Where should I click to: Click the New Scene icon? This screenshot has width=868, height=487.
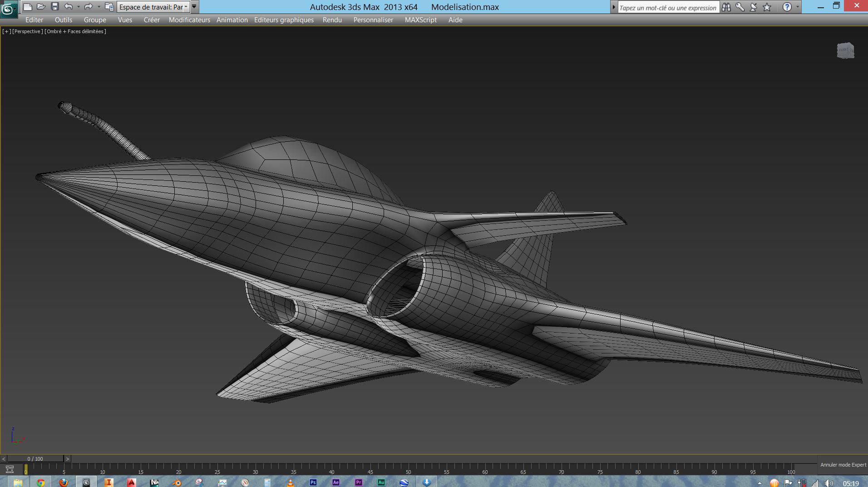28,7
